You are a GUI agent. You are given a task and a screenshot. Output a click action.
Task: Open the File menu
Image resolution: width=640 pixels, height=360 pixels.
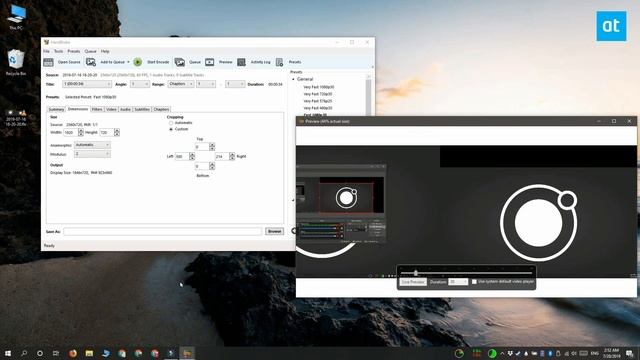(47, 51)
